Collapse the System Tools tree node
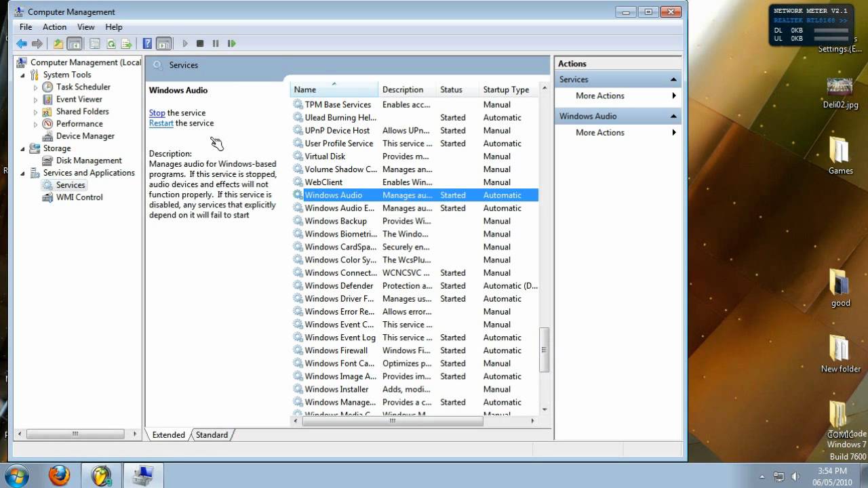This screenshot has height=488, width=868. [22, 75]
